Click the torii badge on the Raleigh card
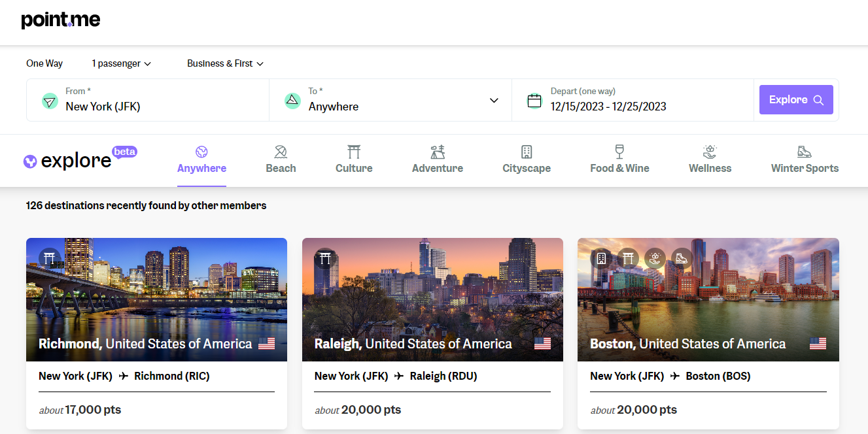Image resolution: width=868 pixels, height=434 pixels. point(325,258)
